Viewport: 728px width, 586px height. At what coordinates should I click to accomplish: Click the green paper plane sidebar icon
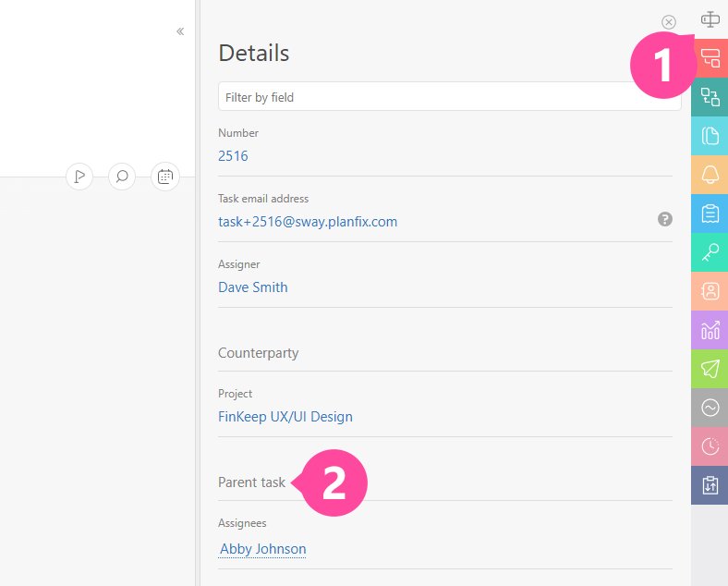point(710,369)
